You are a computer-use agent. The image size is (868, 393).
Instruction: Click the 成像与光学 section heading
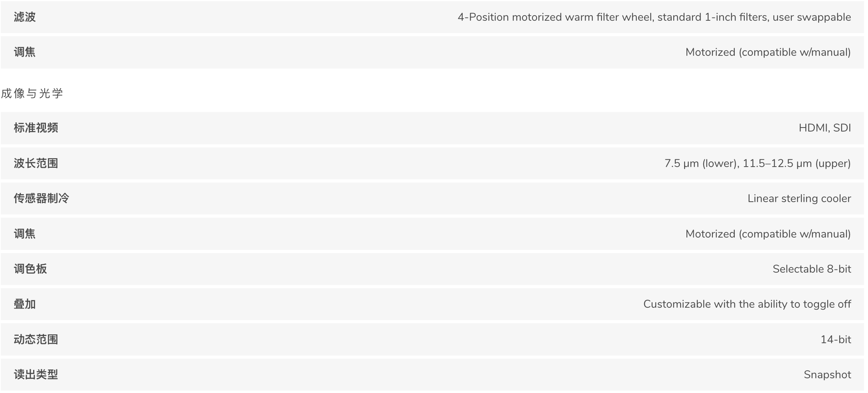32,93
